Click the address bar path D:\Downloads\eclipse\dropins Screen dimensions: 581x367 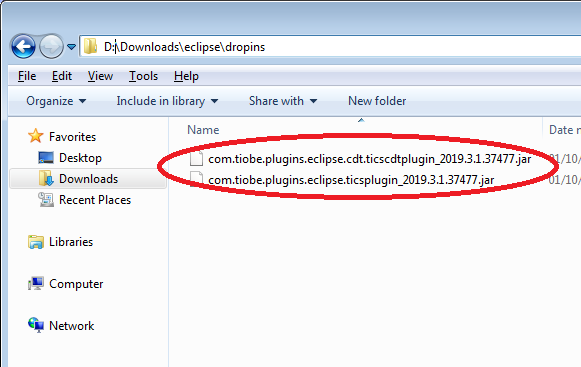pos(185,47)
